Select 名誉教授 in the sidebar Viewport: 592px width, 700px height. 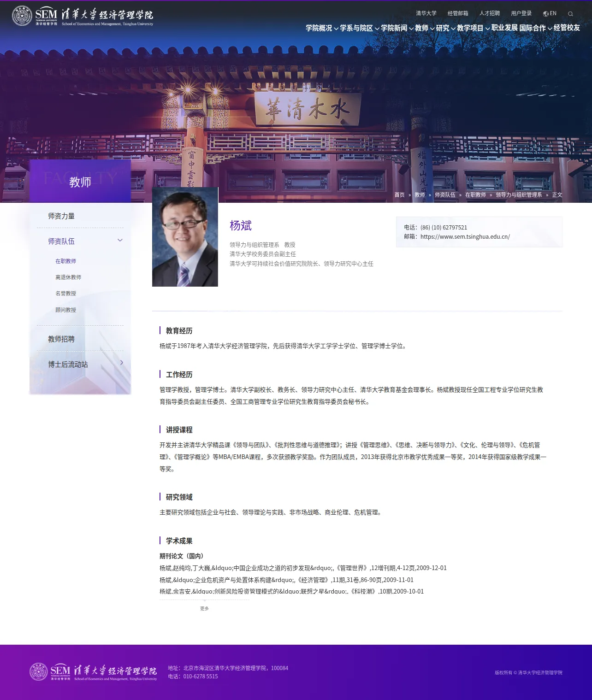tap(66, 294)
